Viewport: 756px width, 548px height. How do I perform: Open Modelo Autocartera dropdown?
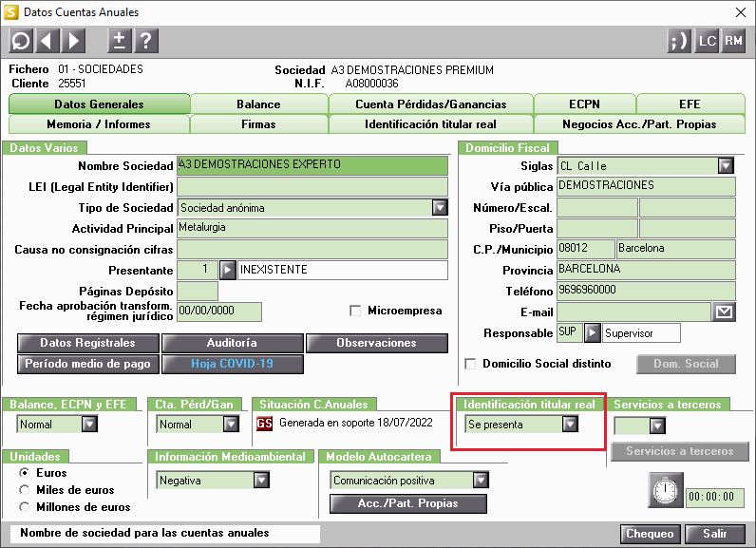click(x=481, y=480)
